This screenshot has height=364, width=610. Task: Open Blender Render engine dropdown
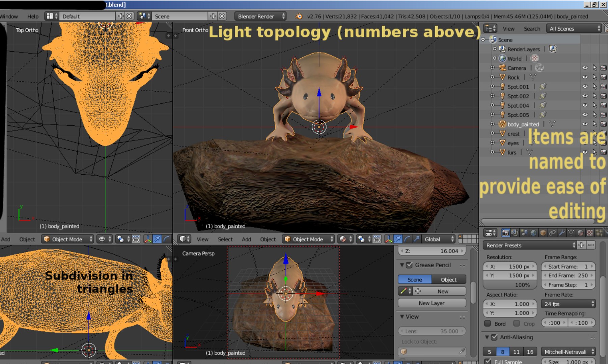coord(260,16)
